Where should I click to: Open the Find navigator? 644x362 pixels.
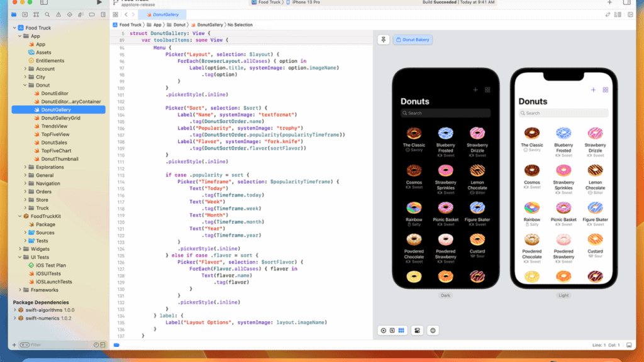(47, 14)
